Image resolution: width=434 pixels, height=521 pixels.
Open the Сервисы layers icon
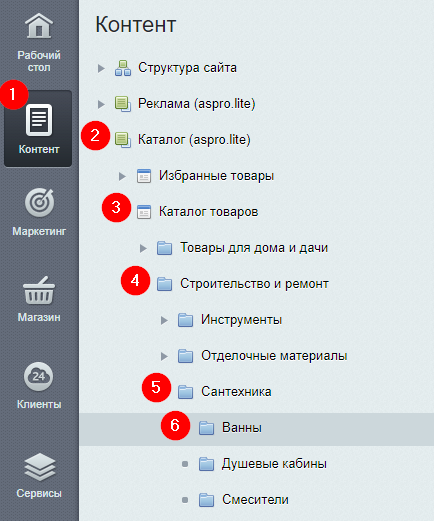point(39,467)
